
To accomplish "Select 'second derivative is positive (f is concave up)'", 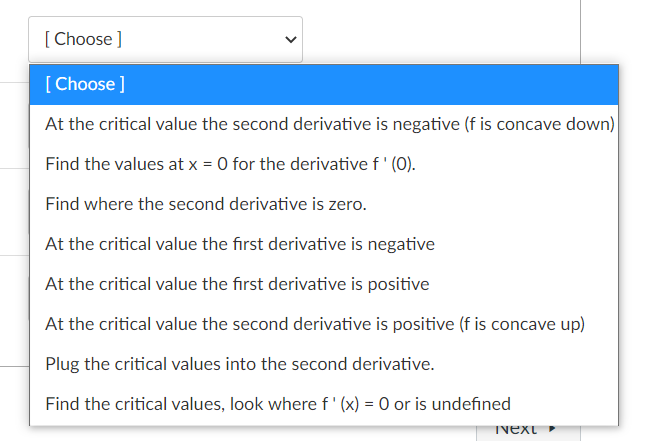I will 324,324.
